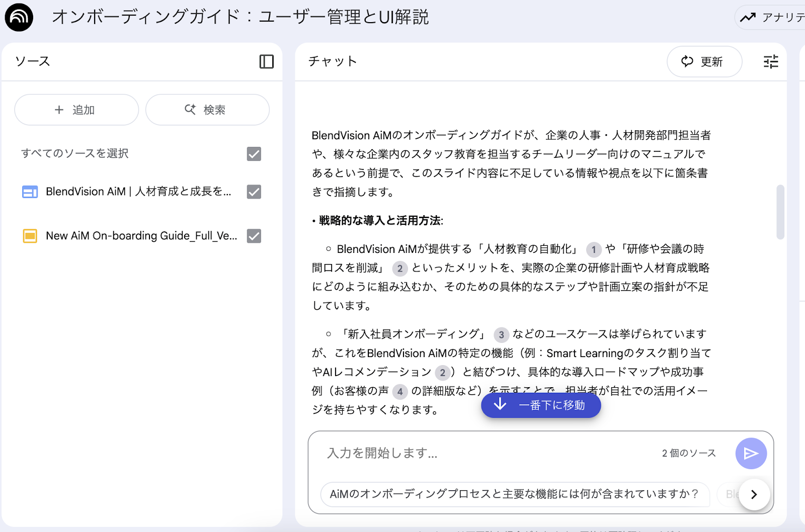This screenshot has height=532, width=805.
Task: Collapse the ソース panel with the panel icon
Action: click(267, 61)
